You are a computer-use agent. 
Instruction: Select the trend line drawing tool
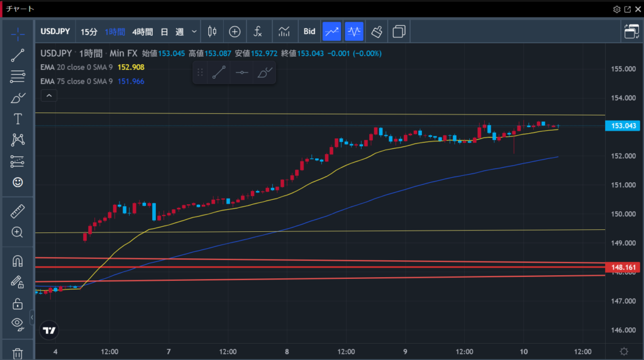point(18,55)
